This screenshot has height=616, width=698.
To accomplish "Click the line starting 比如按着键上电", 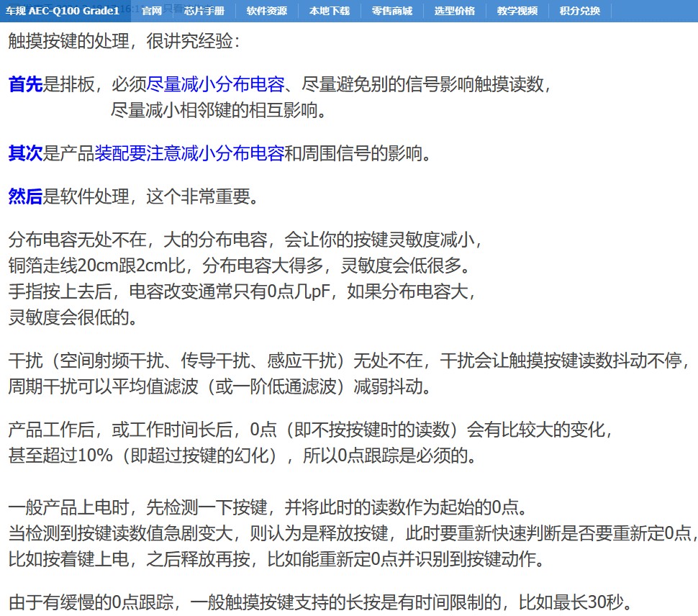I will click(x=276, y=559).
